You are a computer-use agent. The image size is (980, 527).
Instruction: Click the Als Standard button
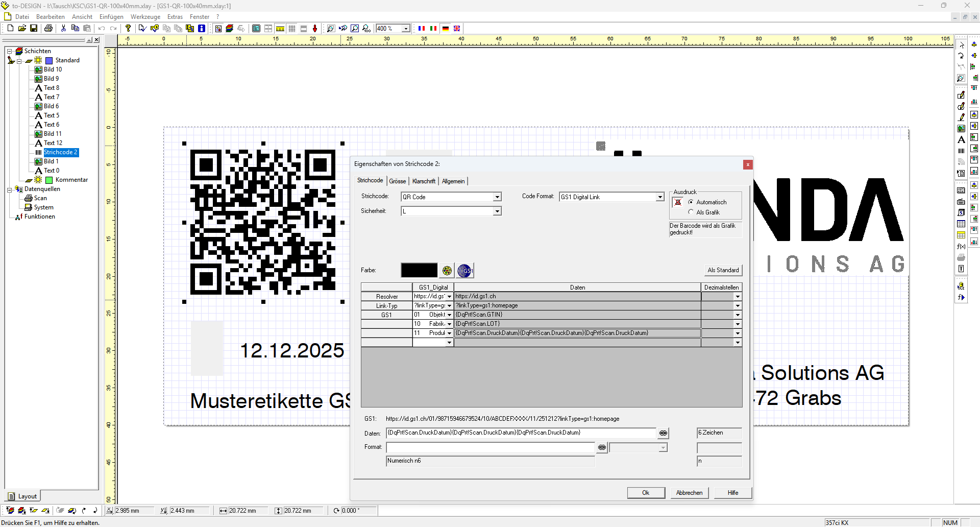coord(723,270)
